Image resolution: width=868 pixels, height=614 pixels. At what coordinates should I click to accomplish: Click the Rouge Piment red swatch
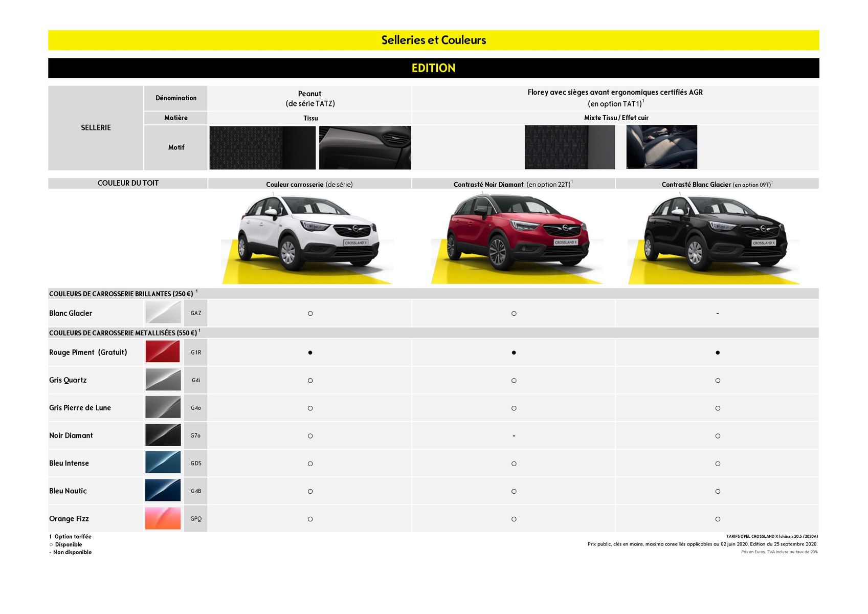pos(163,352)
